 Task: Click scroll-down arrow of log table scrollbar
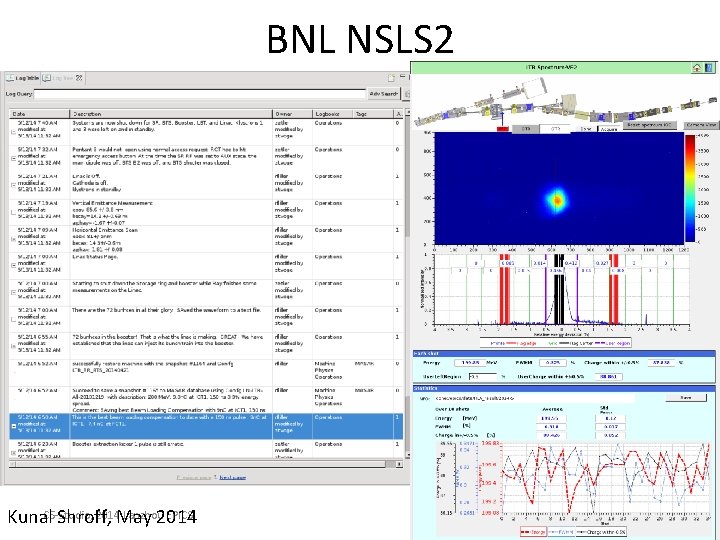click(x=407, y=455)
